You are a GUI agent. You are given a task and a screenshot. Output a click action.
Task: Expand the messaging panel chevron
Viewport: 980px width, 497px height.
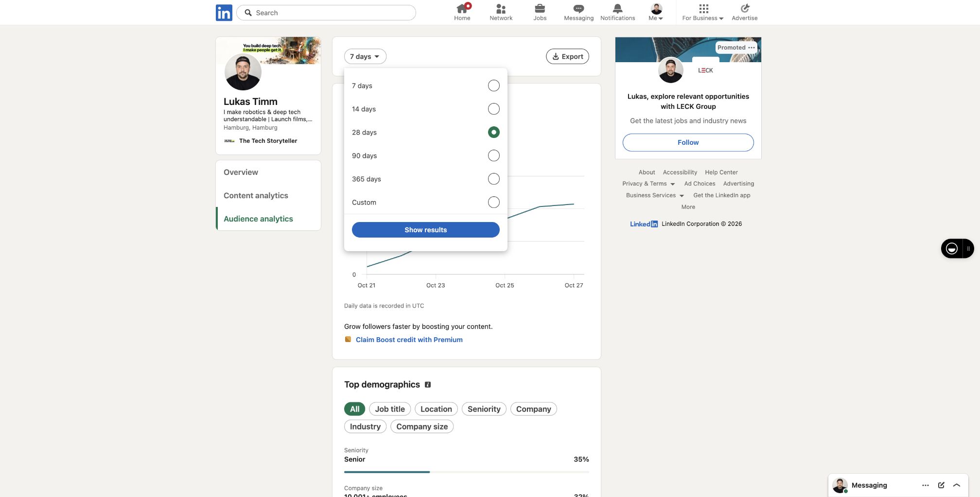[x=957, y=485]
